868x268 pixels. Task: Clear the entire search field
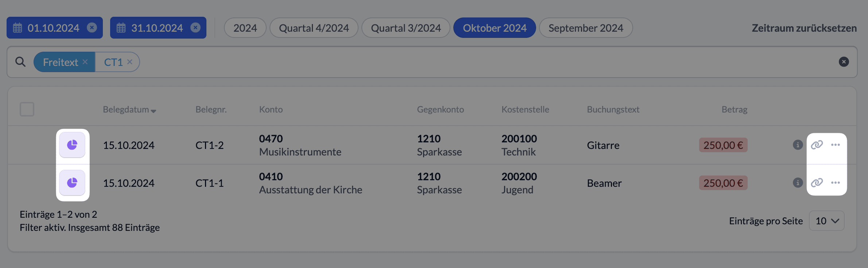844,62
